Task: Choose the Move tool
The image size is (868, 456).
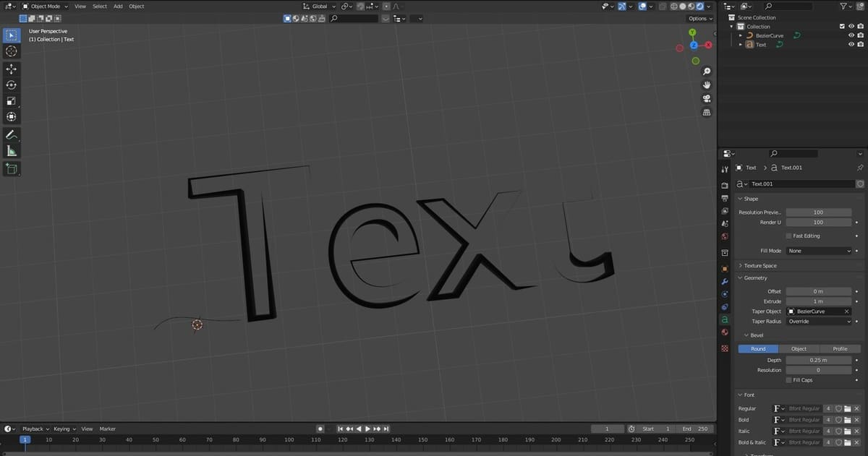Action: [12, 69]
